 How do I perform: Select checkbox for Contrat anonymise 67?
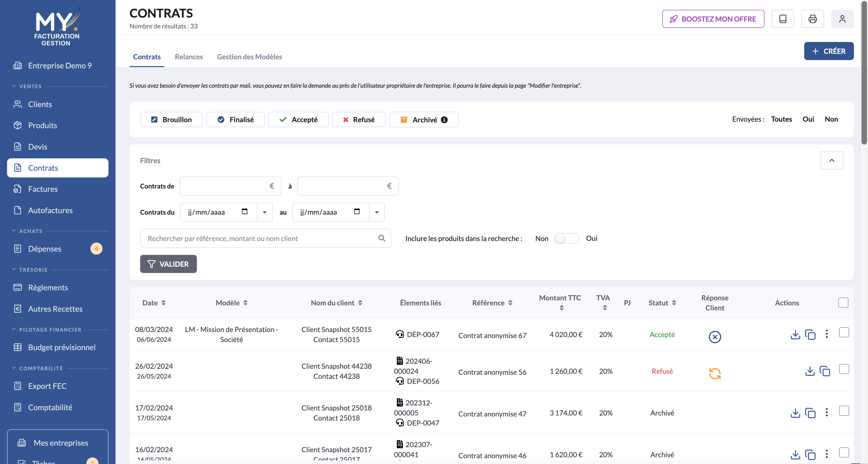click(844, 332)
